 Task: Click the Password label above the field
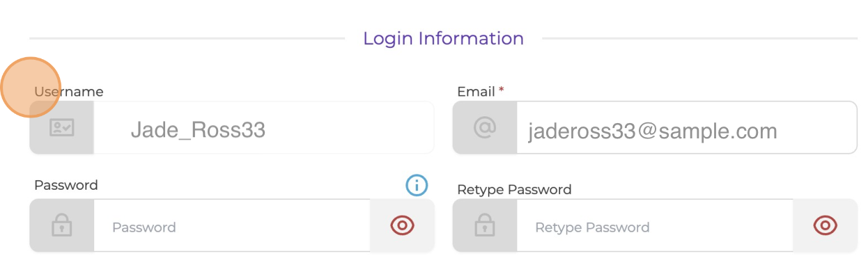click(66, 185)
